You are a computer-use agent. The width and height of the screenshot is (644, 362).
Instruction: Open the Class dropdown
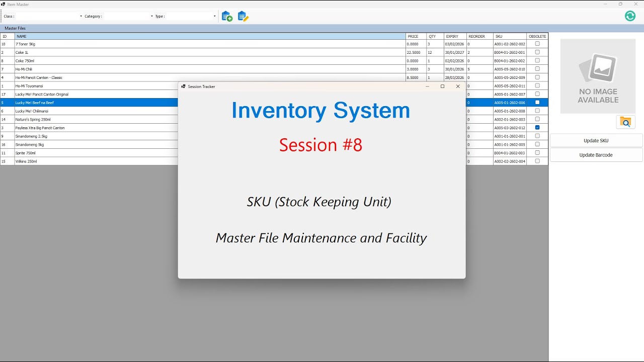click(81, 16)
